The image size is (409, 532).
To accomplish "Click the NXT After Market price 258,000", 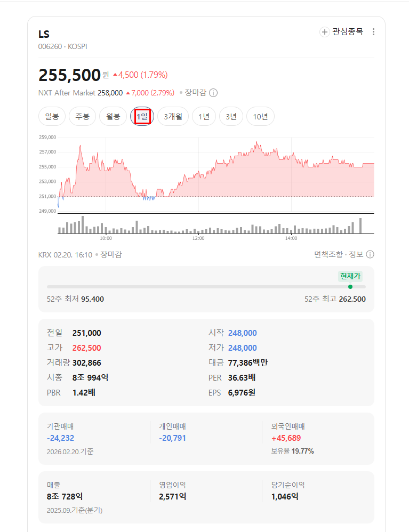I will coord(110,93).
